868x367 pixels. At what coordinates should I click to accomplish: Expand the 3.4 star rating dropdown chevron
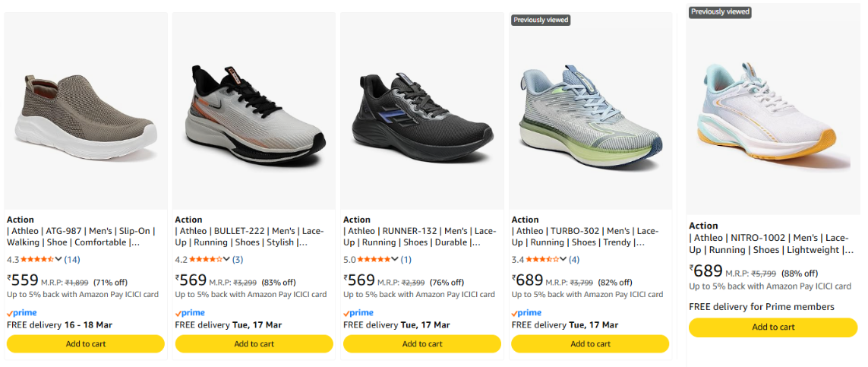coord(563,260)
